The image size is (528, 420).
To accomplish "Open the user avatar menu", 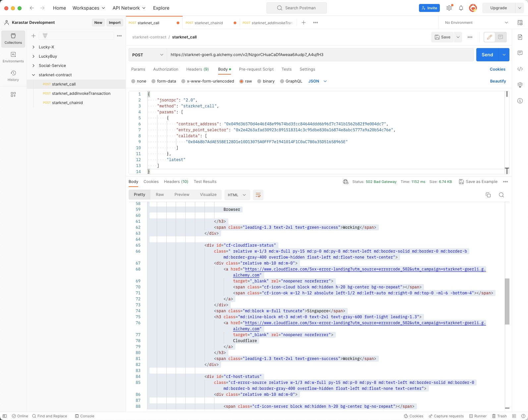I will point(473,8).
